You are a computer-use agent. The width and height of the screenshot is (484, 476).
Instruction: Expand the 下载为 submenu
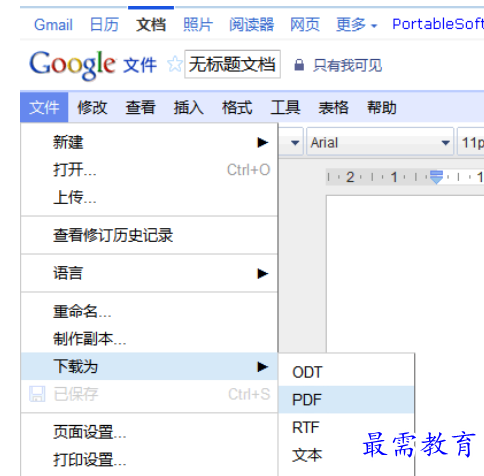[149, 366]
